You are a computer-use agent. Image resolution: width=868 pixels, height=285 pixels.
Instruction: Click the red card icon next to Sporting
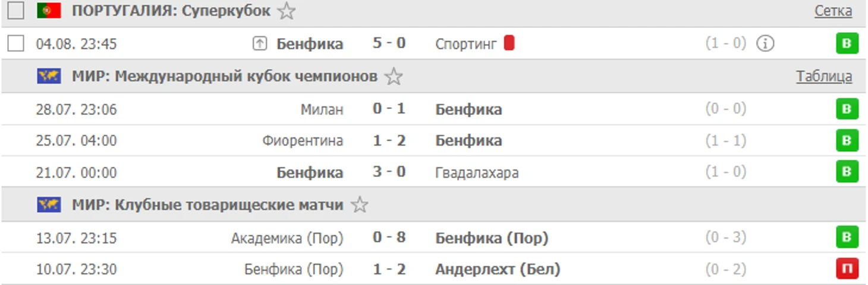tap(509, 43)
